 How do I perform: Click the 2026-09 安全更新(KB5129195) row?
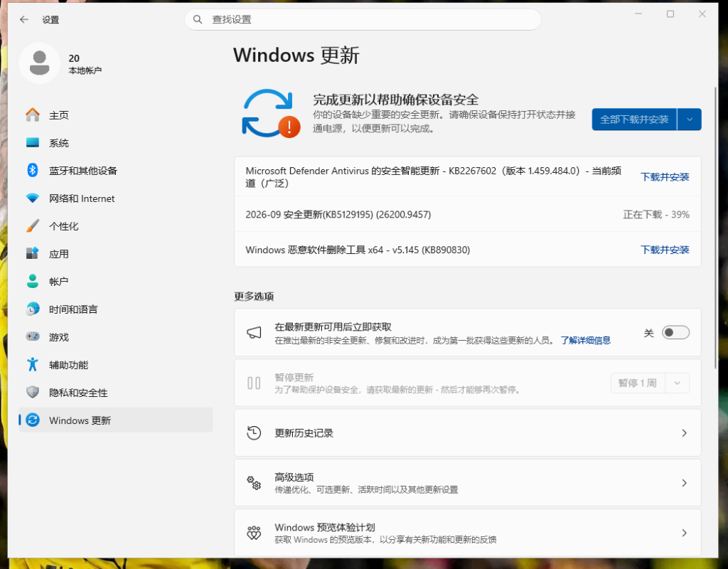tap(468, 215)
